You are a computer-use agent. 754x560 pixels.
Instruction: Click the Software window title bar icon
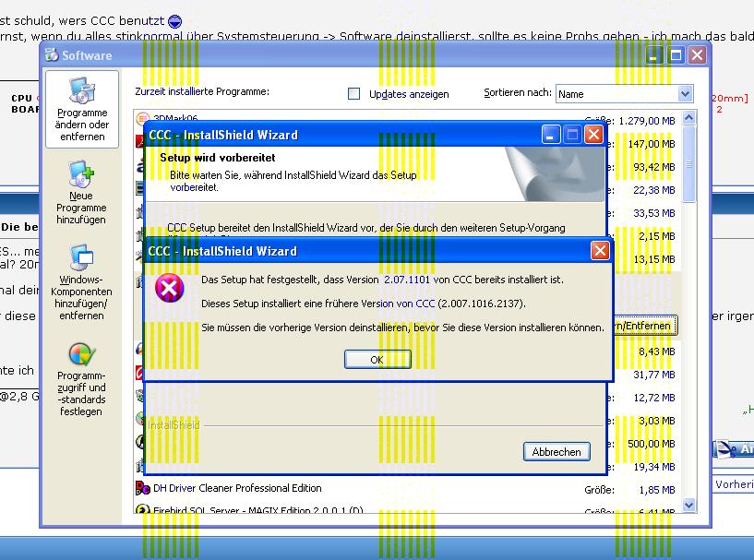pos(52,54)
